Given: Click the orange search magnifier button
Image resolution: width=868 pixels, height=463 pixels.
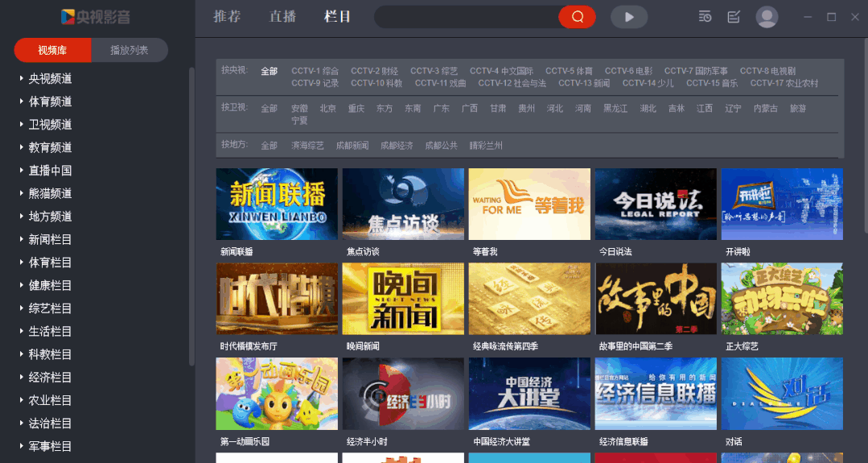Looking at the screenshot, I should coord(577,17).
